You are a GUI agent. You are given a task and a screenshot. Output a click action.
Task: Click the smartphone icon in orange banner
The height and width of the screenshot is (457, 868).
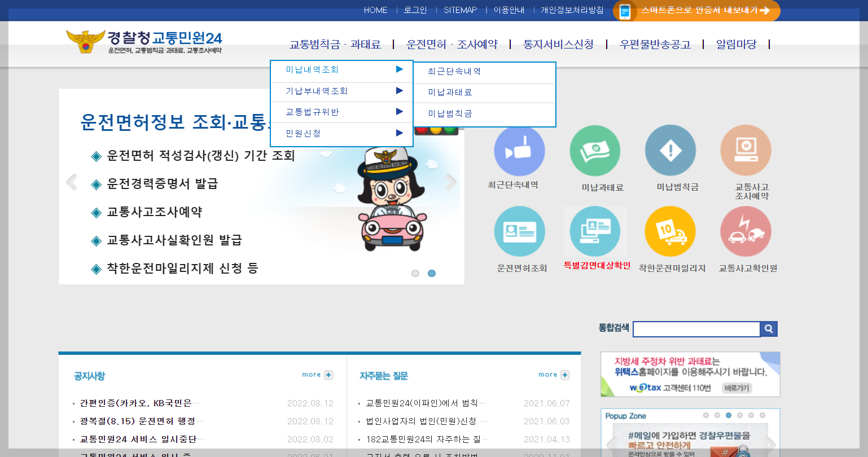[x=624, y=11]
